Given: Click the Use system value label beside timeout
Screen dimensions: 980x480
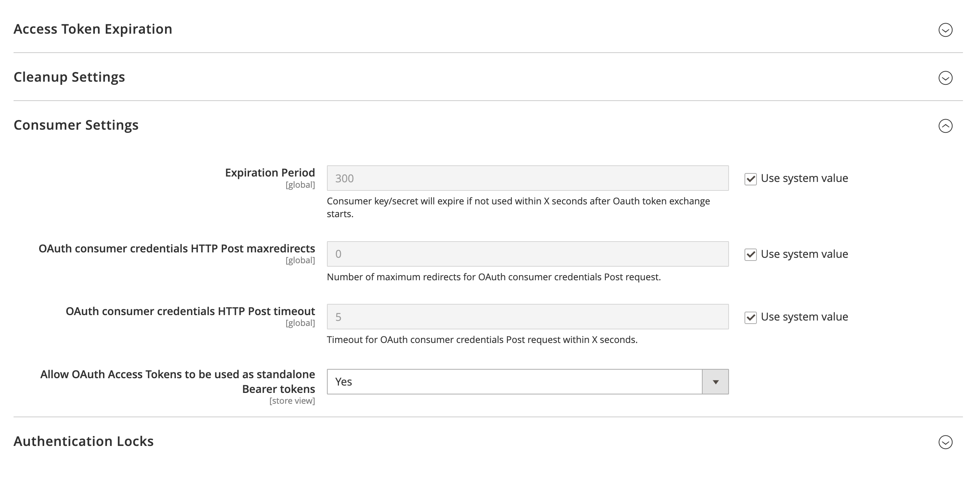Looking at the screenshot, I should [804, 317].
